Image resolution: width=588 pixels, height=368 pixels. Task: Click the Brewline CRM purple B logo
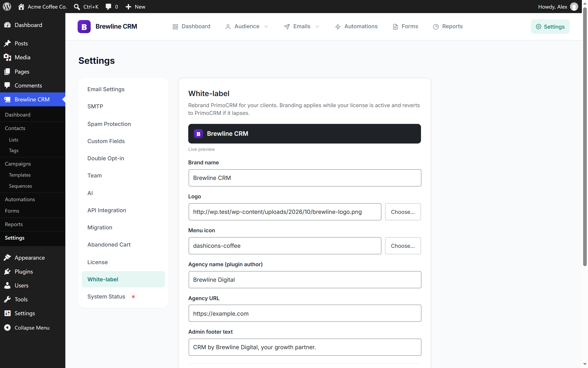[x=84, y=27]
